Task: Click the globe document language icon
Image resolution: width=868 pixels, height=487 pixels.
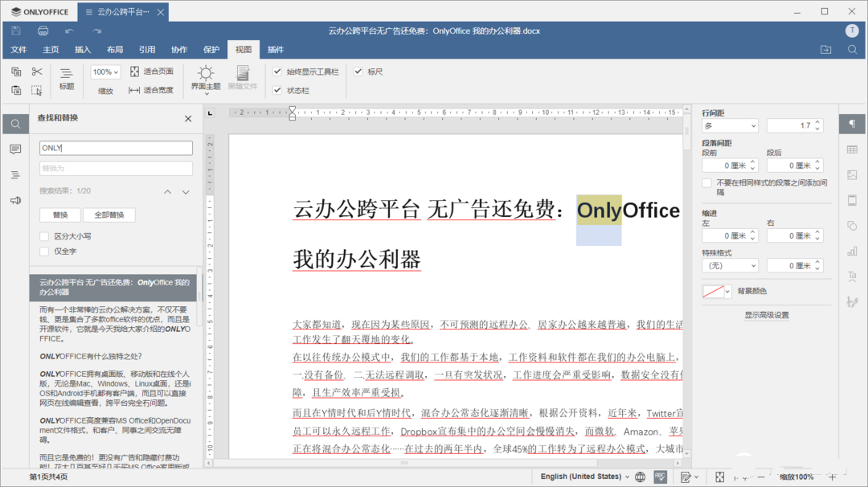Action: pyautogui.click(x=640, y=477)
